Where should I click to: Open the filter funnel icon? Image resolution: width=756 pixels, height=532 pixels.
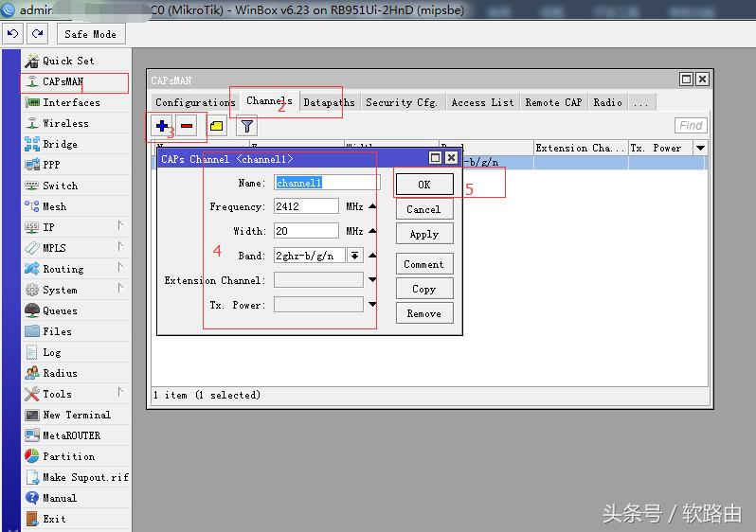point(247,126)
